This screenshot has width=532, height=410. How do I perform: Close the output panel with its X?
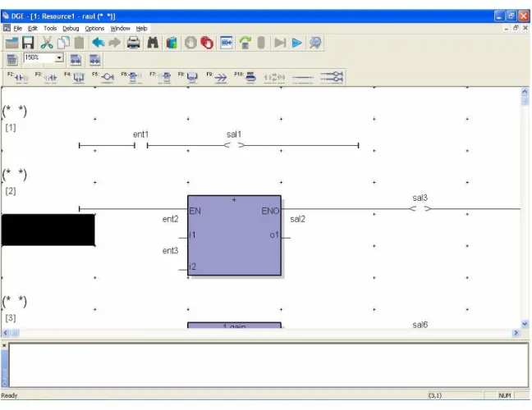[4, 345]
